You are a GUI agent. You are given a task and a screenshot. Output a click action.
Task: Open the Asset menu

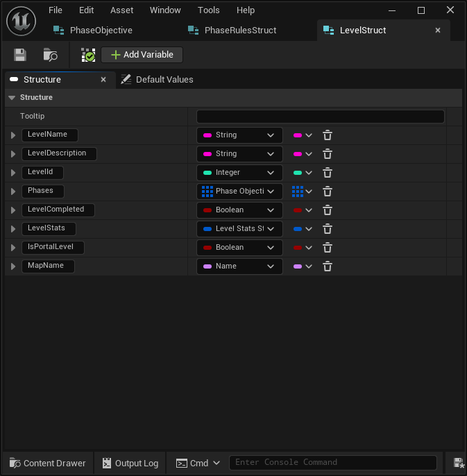coord(121,10)
